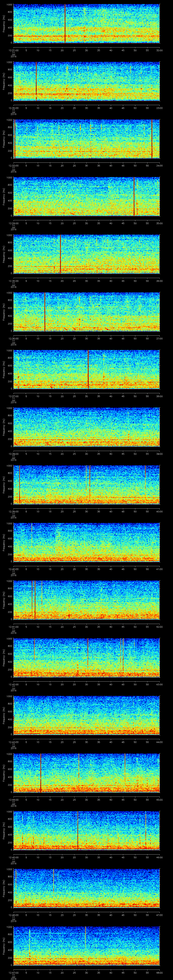Click the 12:47:00 start time label
This screenshot has width=173, height=980.
coord(13,972)
